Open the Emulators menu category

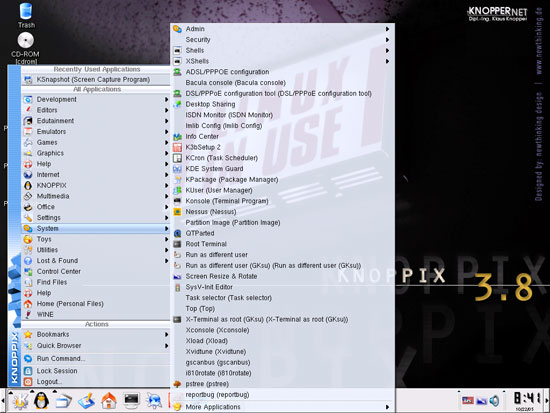[96, 132]
